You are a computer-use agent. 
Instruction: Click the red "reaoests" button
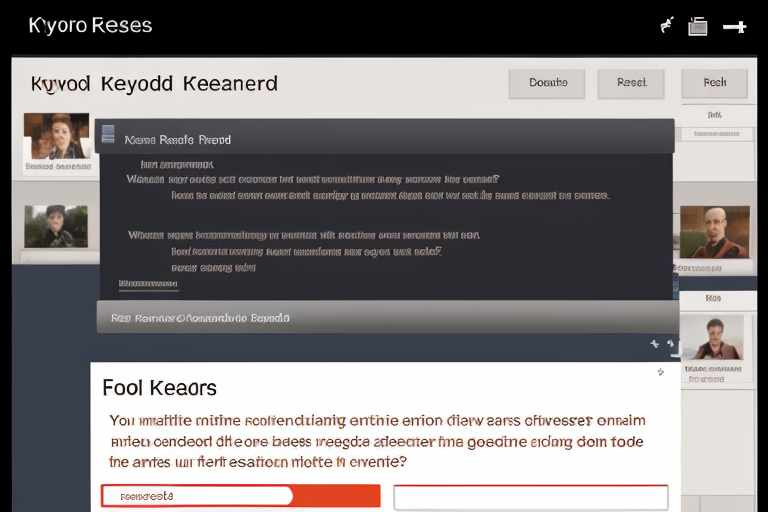[240, 496]
